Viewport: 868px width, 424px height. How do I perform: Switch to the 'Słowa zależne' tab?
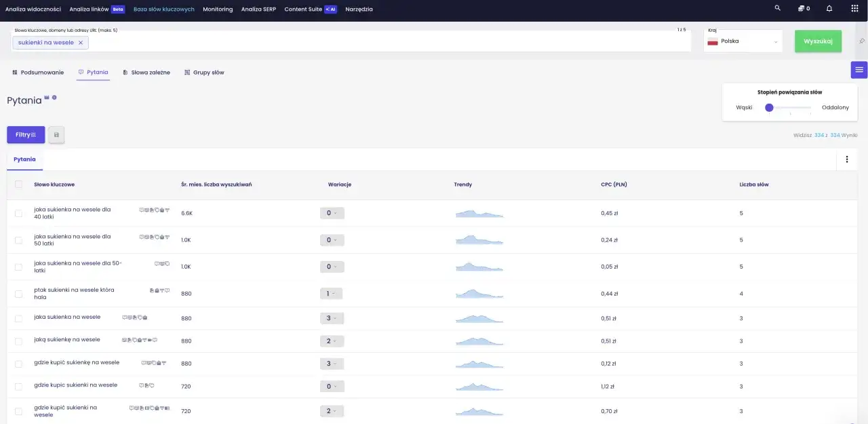146,72
